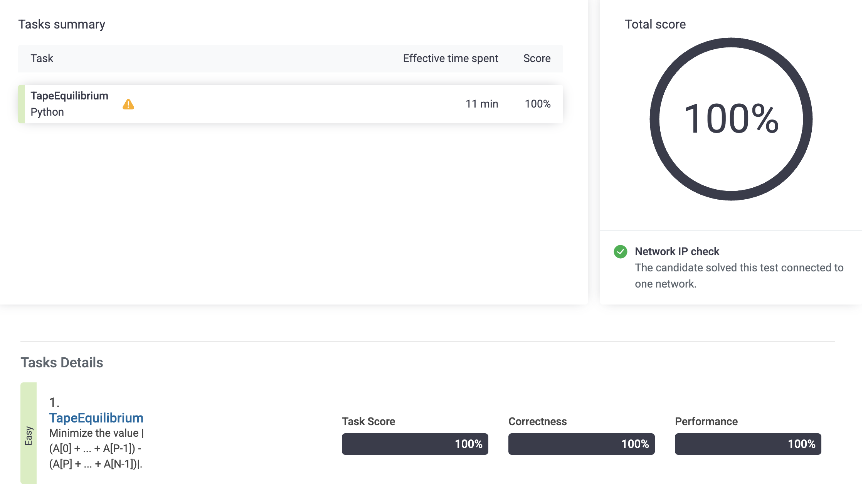Open the TapeEquilibrium task link
Screen dimensions: 868x488
click(96, 418)
